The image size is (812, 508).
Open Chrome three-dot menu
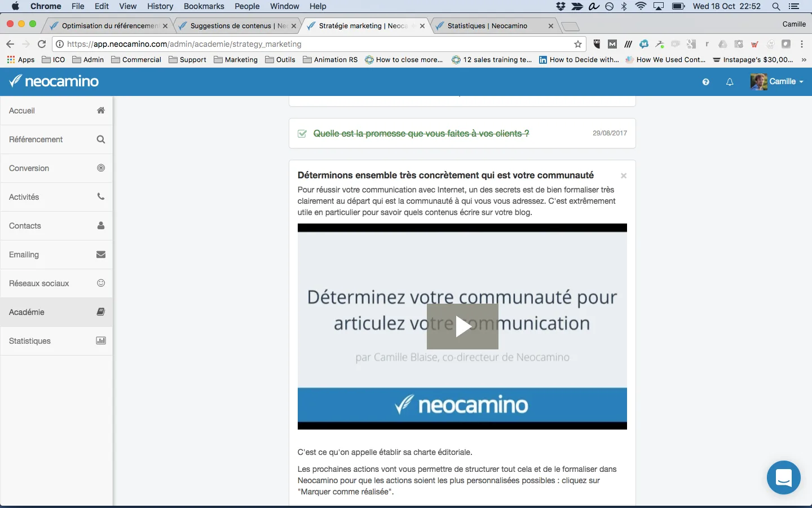click(802, 44)
